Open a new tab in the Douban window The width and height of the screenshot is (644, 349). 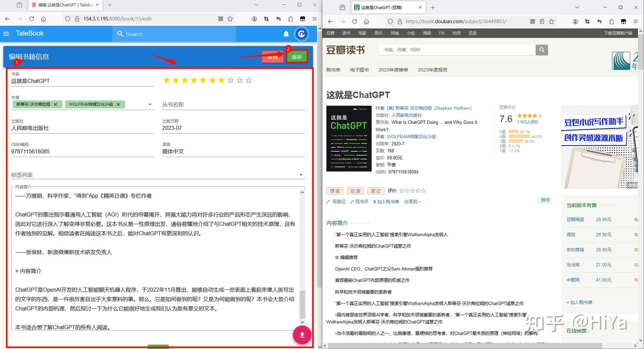[x=433, y=8]
